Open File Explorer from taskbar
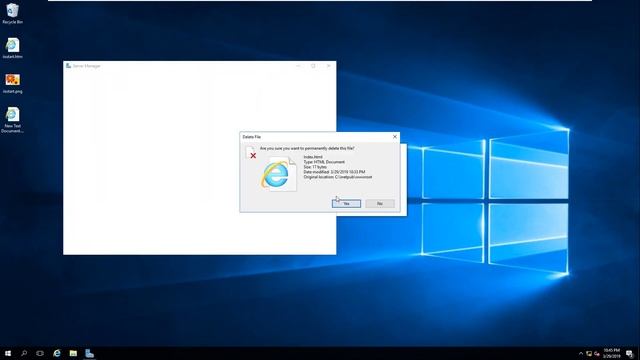This screenshot has width=640, height=360. click(73, 353)
